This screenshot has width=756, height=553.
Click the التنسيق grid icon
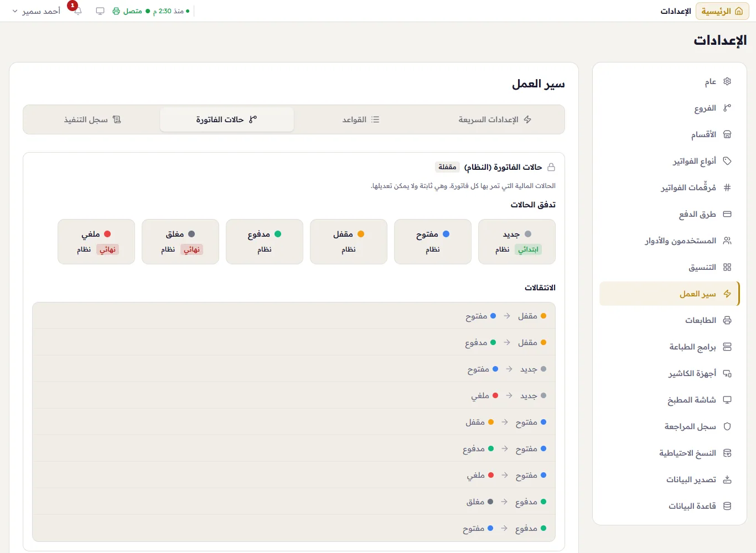[727, 267]
